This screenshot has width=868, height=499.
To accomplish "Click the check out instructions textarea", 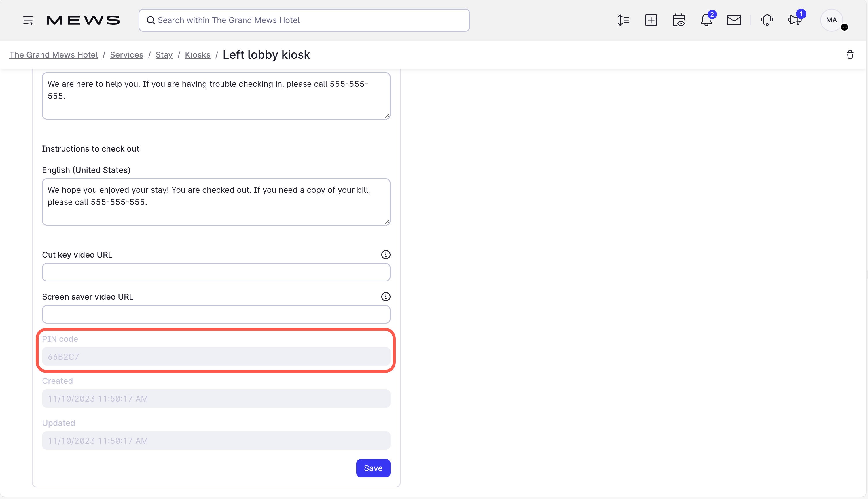I will click(x=216, y=202).
